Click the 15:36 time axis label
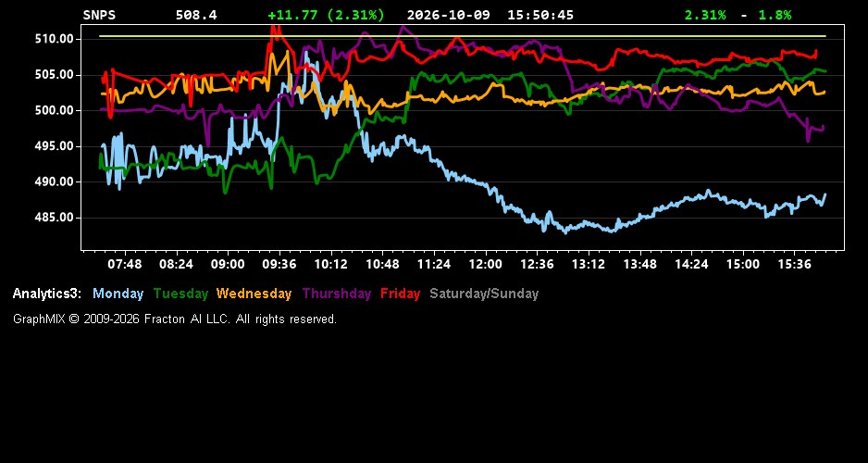 (x=794, y=264)
